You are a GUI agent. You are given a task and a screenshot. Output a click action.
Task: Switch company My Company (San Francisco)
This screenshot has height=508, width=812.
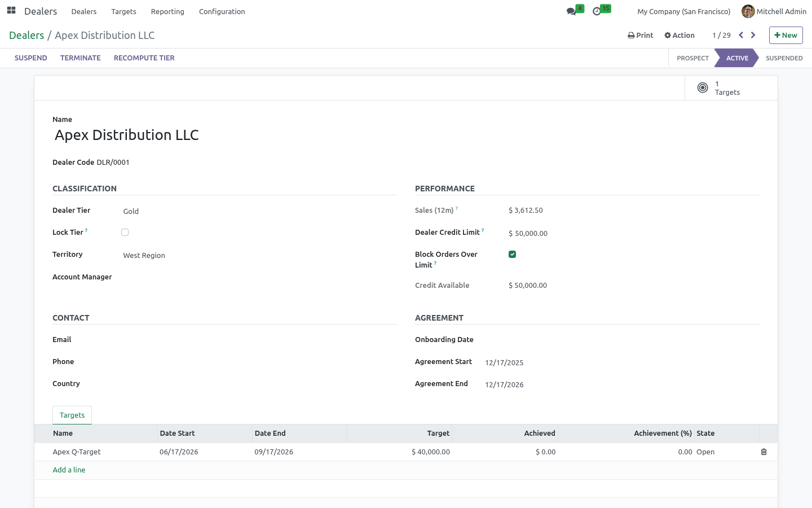[x=683, y=11]
